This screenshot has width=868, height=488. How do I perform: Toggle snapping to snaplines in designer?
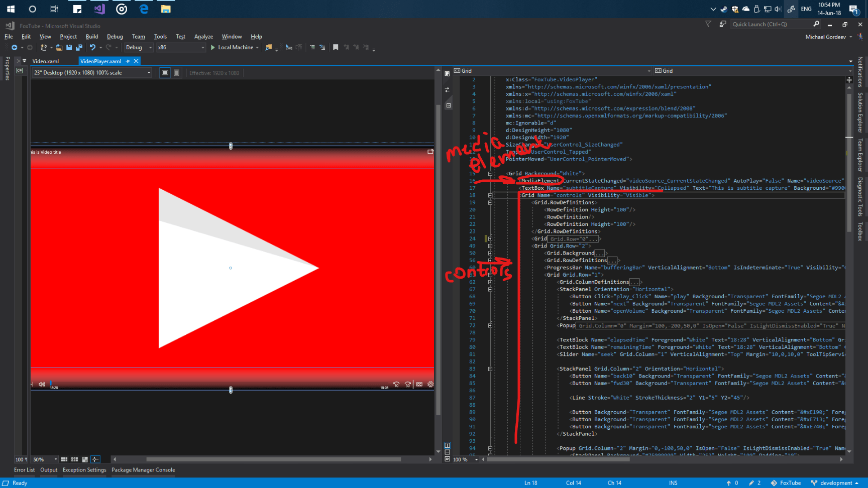pos(95,459)
